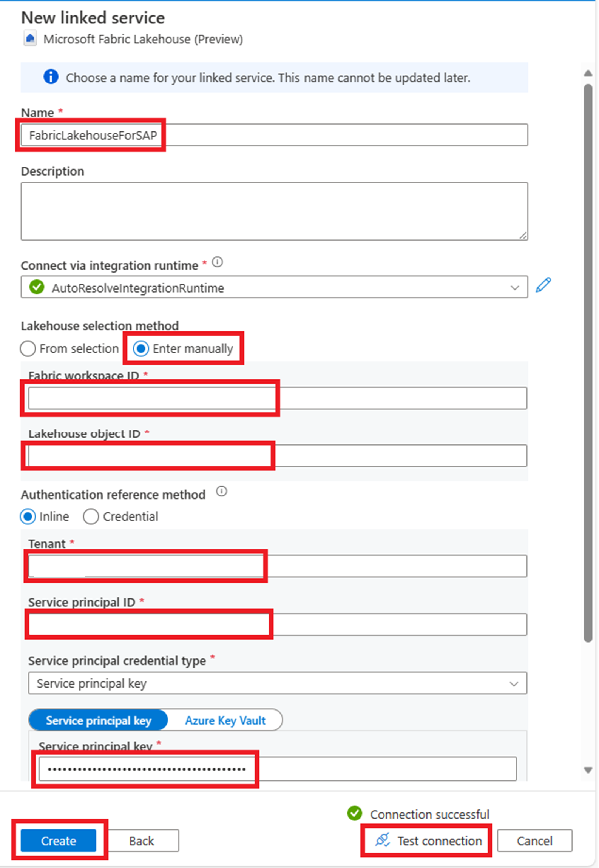599x868 pixels.
Task: Click the Description resize grip
Action: [523, 235]
